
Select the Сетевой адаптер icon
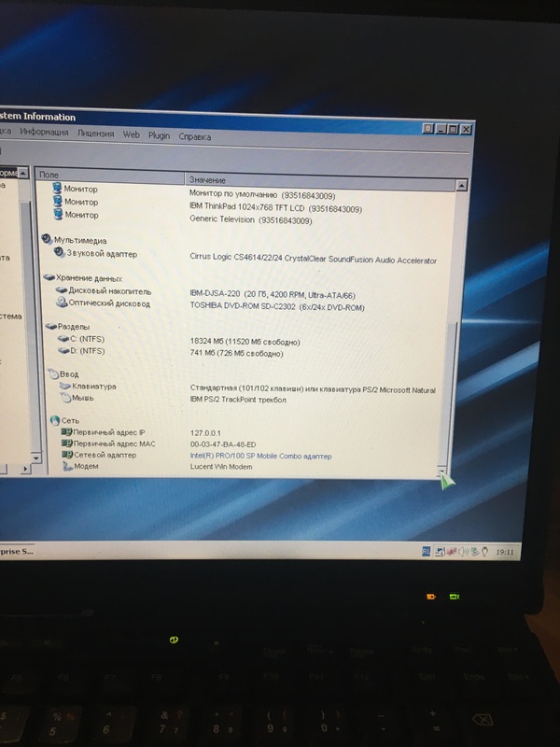coord(67,455)
